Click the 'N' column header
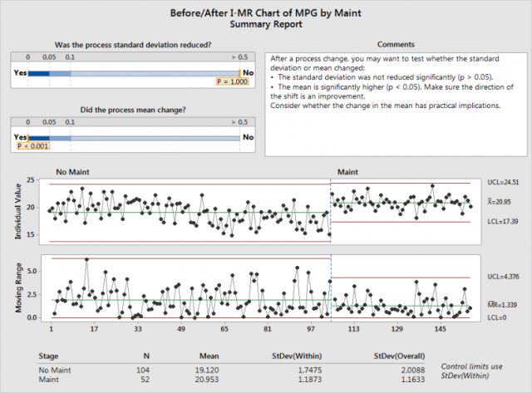The image size is (532, 393). tap(146, 356)
